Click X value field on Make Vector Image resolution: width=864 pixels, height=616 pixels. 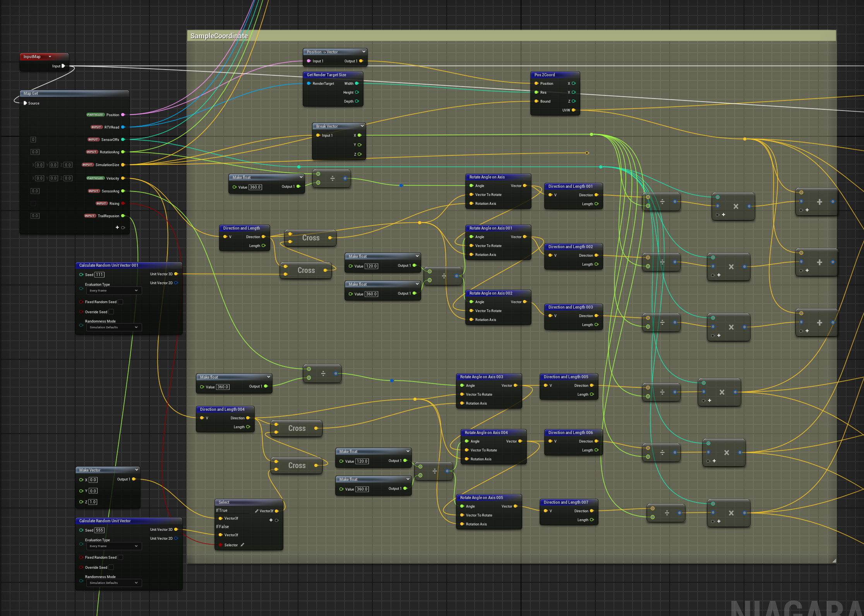[93, 480]
